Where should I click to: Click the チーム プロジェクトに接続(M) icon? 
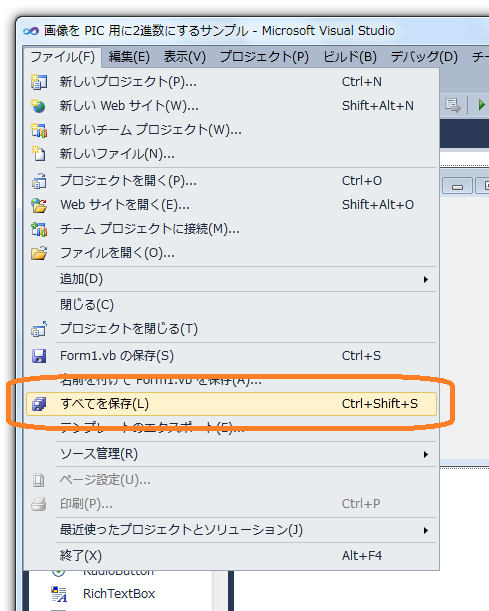pos(39,229)
